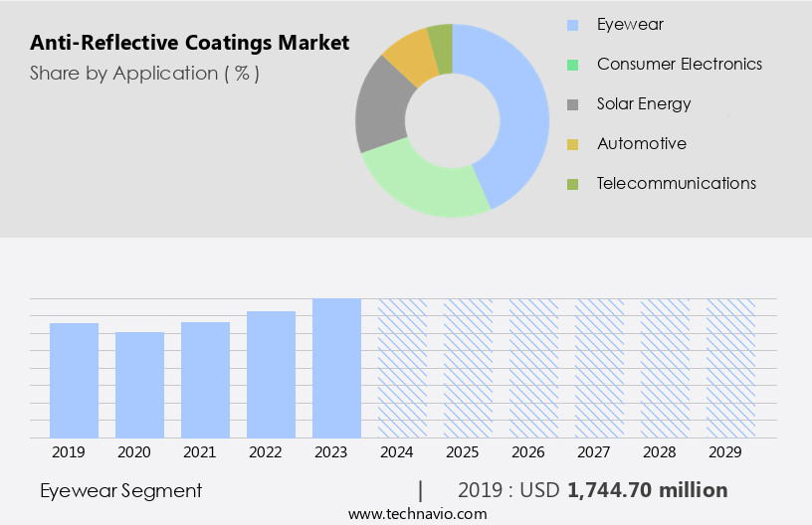Open the www.technavio.com link
Image resolution: width=812 pixels, height=525 pixels.
click(x=418, y=514)
